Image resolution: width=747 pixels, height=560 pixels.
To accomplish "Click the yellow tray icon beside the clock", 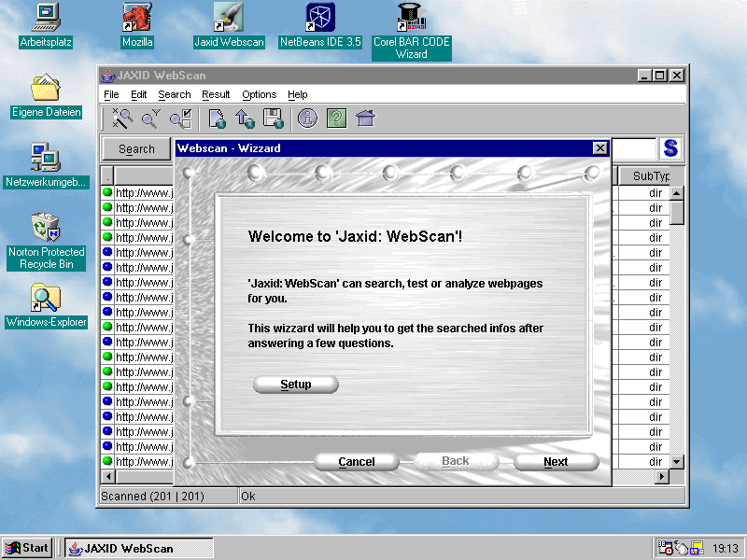I will coord(697,549).
